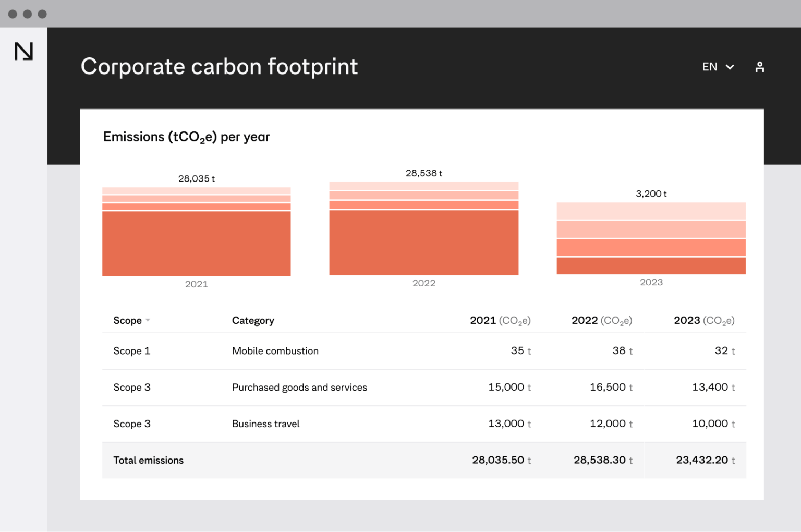Click the language globe area showing EN
This screenshot has height=532, width=801.
click(710, 67)
